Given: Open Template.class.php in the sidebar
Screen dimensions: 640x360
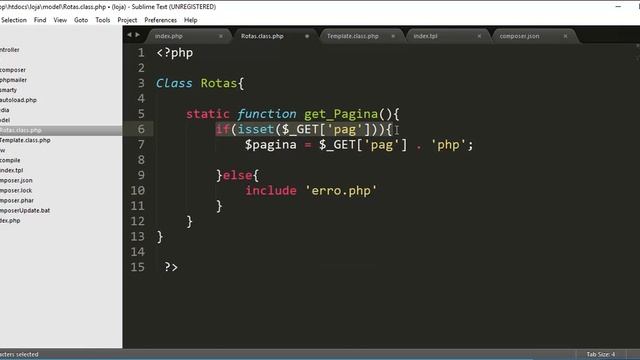Looking at the screenshot, I should [25, 140].
